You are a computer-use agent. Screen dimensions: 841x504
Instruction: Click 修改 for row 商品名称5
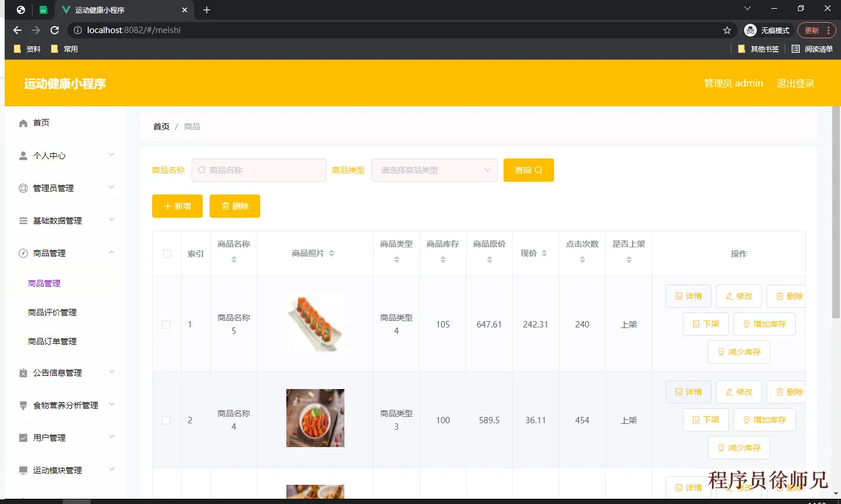pos(739,296)
